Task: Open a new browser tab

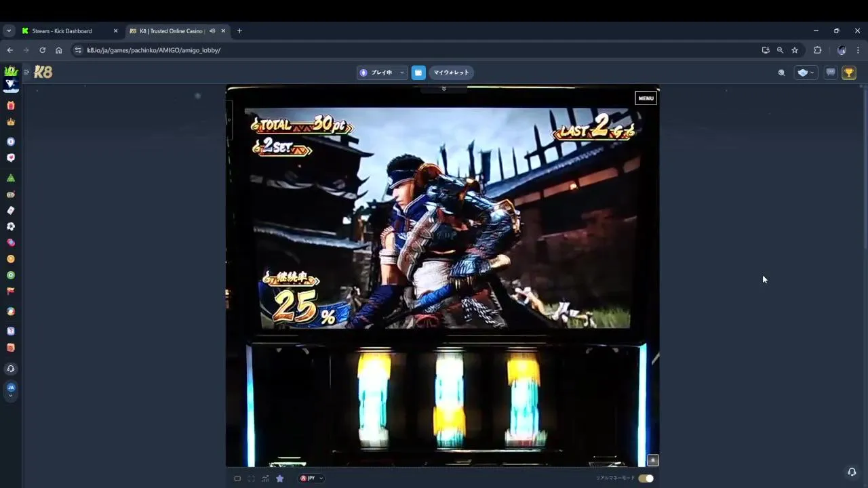Action: coord(239,31)
